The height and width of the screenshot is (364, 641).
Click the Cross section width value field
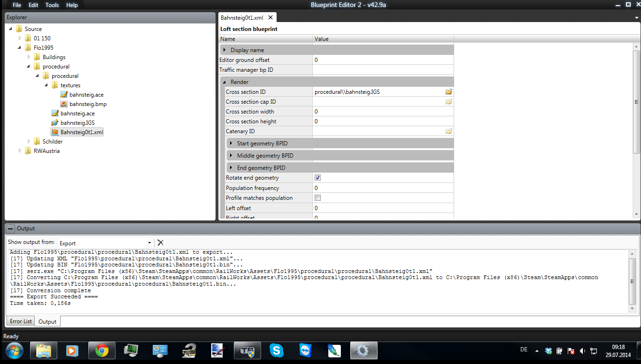point(383,112)
